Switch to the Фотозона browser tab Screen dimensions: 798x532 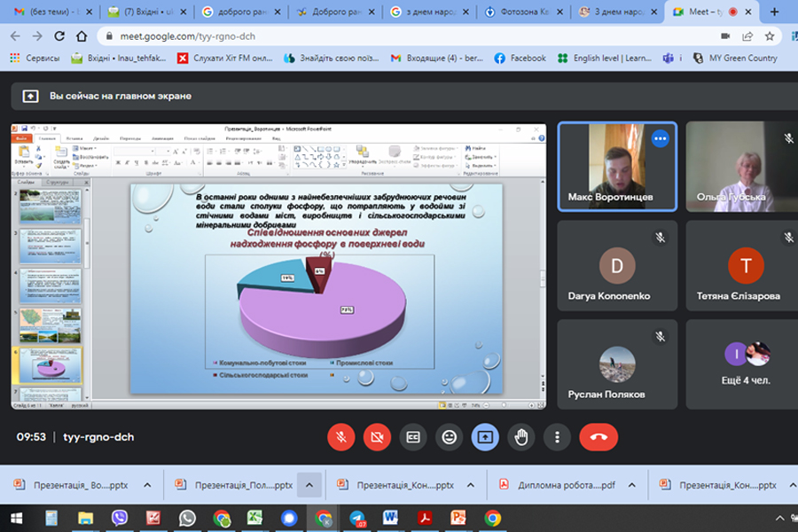[x=520, y=12]
